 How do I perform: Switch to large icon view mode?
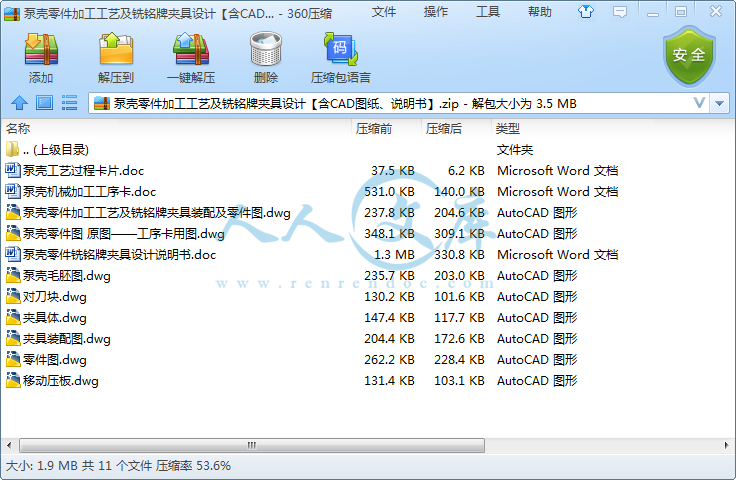point(45,103)
